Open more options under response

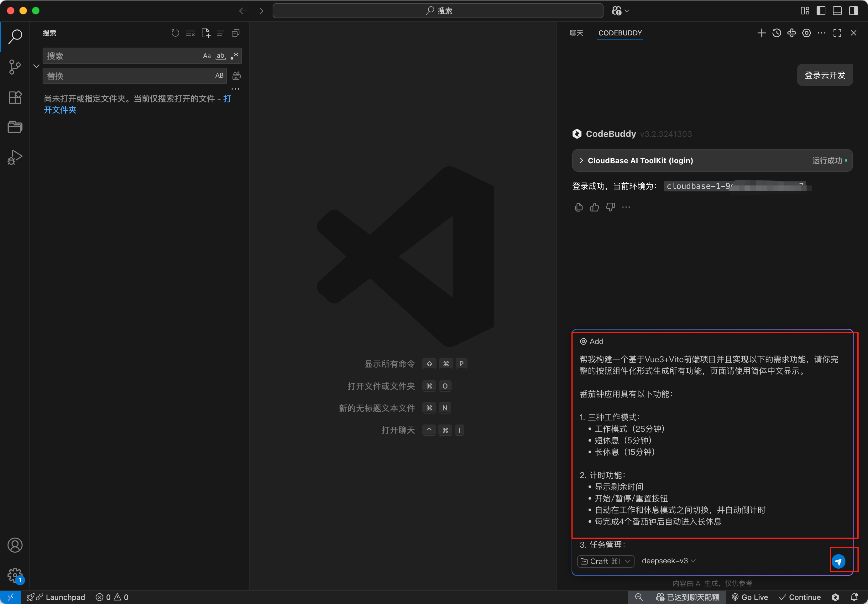(x=626, y=207)
